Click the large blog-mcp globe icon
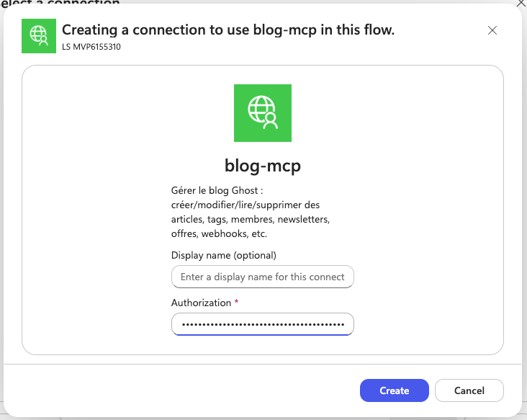 [263, 113]
